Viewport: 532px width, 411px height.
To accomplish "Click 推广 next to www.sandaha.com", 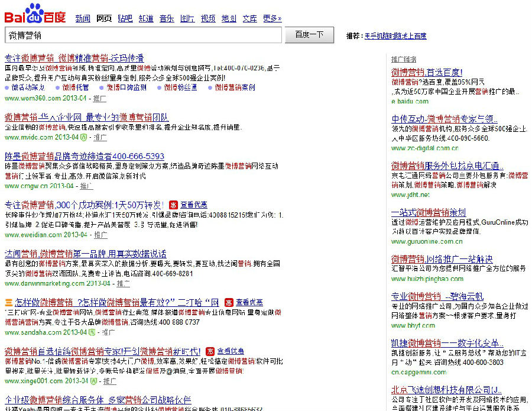I will 108,332.
